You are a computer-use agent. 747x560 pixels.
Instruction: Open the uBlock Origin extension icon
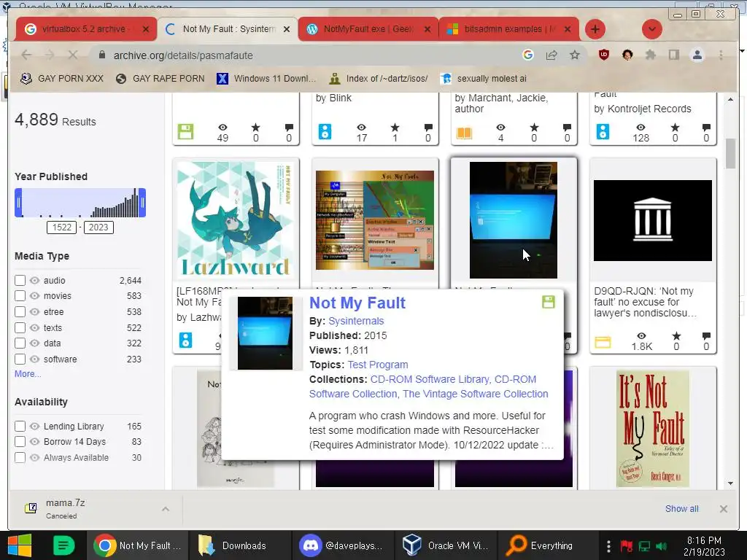point(603,55)
